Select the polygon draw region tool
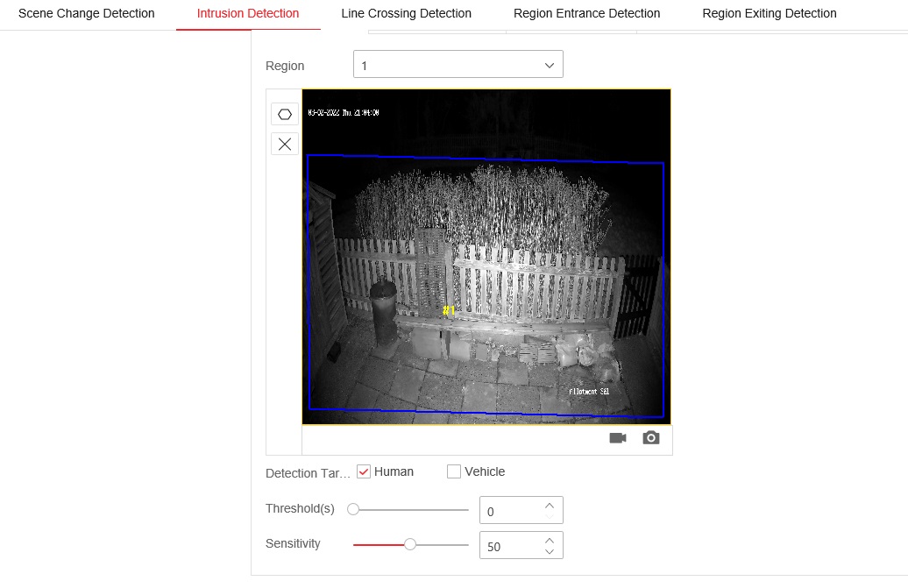Viewport: 908px width, 588px height. [x=284, y=115]
